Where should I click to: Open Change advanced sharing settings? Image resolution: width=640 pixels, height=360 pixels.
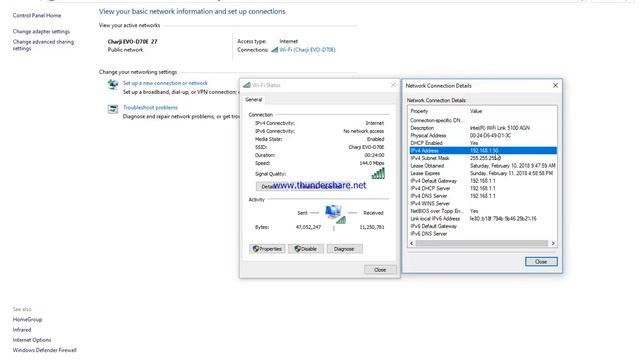43,45
